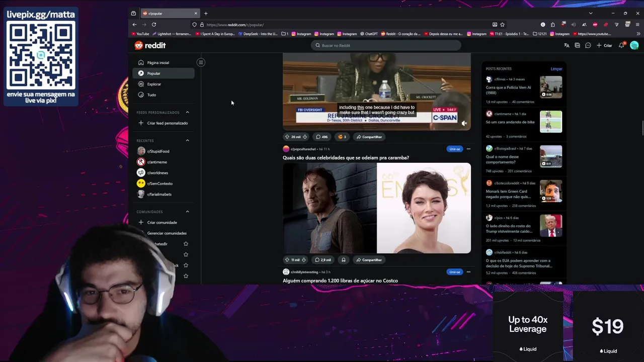
Task: Open comments on post with 2,9 mil
Action: pos(323,260)
